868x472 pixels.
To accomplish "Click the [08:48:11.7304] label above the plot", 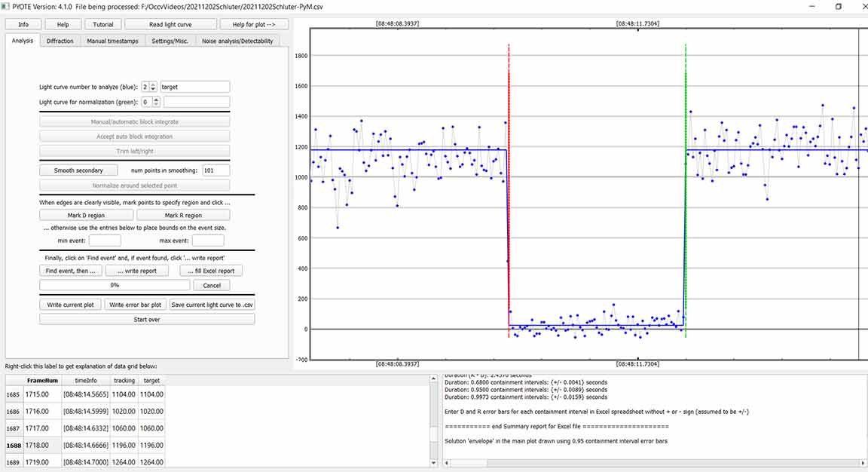I will [x=637, y=24].
